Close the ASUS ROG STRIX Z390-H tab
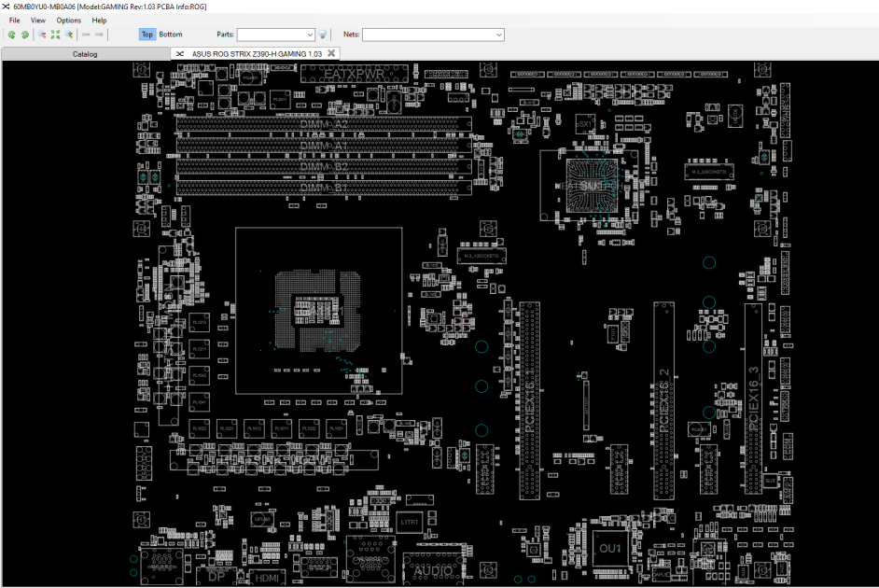Image resolution: width=879 pixels, height=588 pixels. click(331, 53)
